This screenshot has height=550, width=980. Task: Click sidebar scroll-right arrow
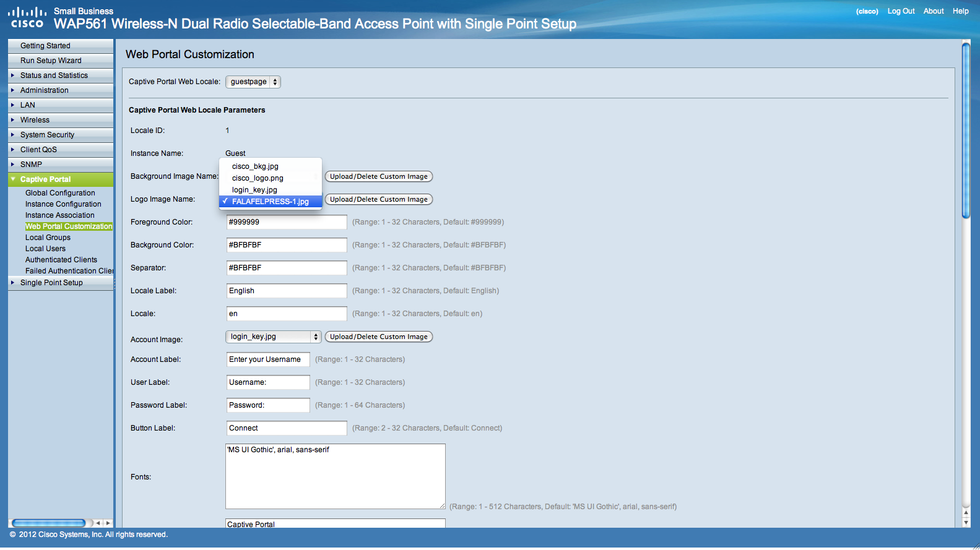click(x=108, y=523)
